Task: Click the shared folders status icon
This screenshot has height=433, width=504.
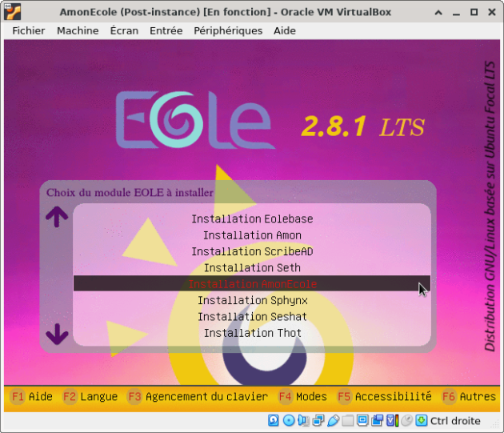Action: click(x=347, y=420)
